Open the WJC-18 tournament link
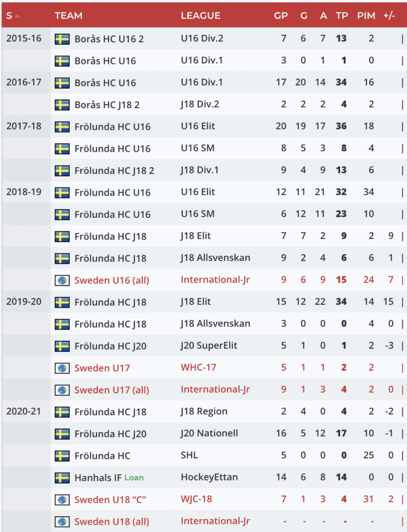 tap(196, 499)
